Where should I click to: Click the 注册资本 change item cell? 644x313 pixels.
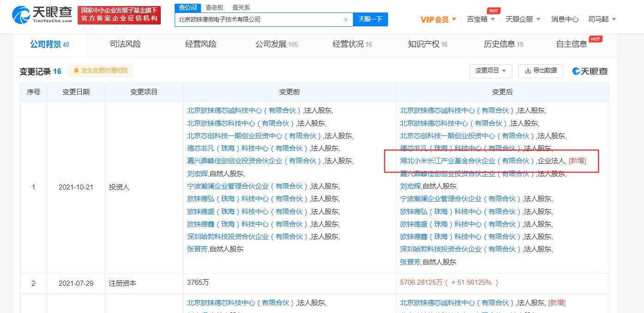(144, 283)
